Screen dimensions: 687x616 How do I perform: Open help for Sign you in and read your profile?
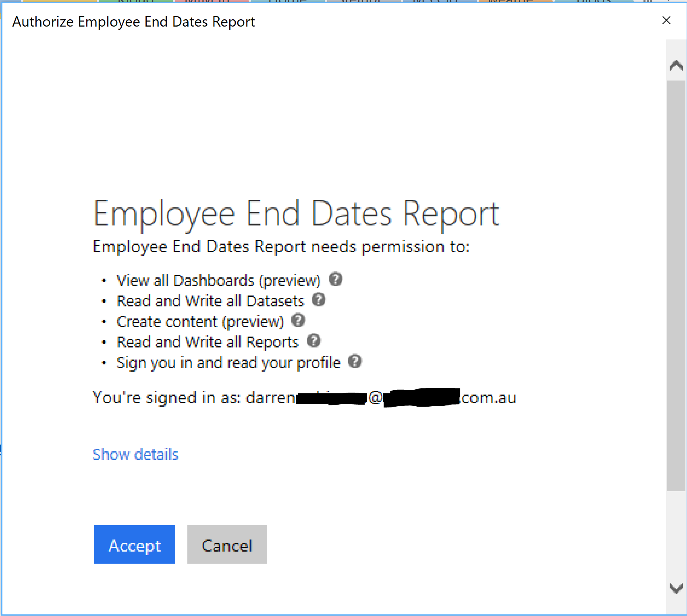(x=355, y=361)
